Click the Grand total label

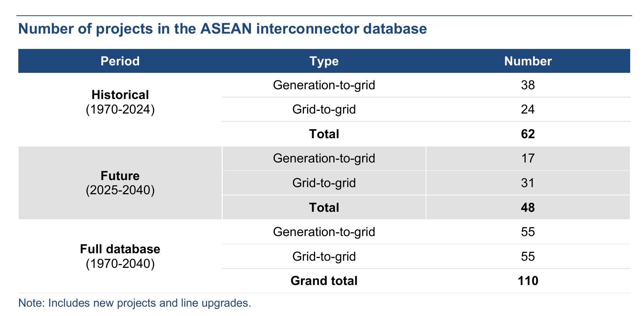(324, 281)
